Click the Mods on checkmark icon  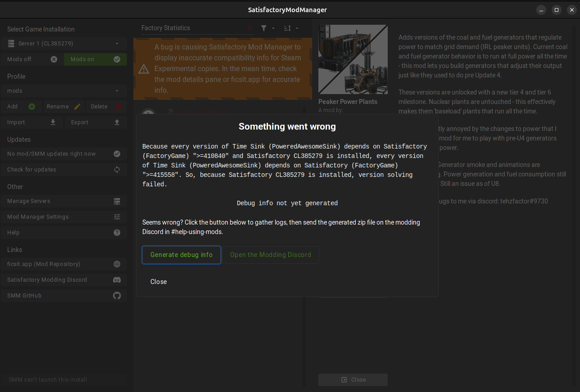click(x=117, y=59)
